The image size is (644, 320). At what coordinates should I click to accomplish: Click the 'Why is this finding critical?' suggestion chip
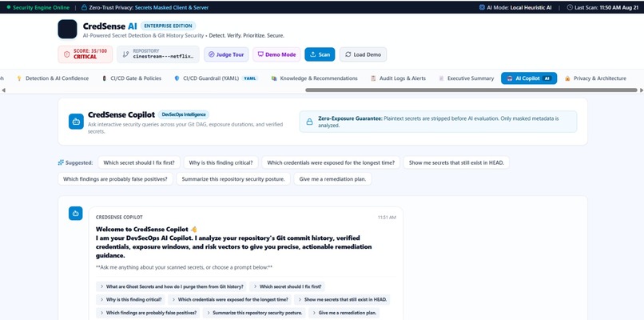point(221,162)
